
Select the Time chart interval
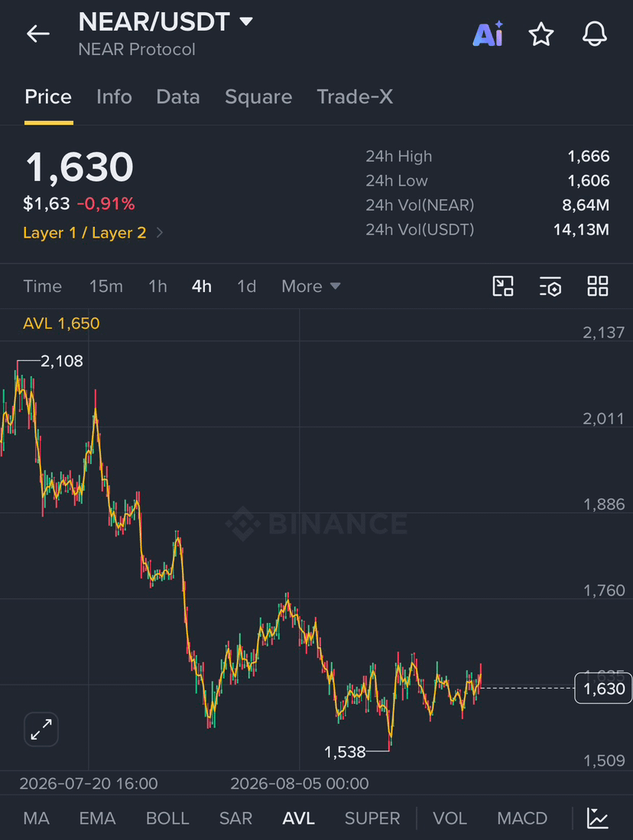[x=42, y=286]
